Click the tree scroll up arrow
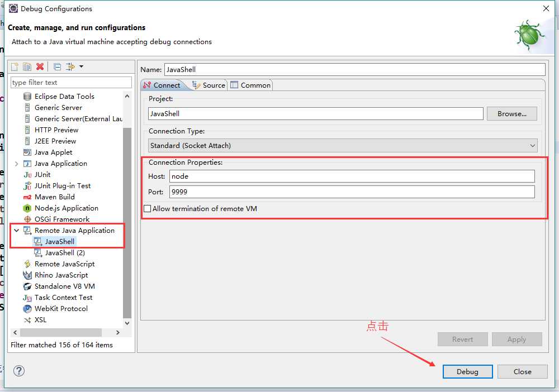 (127, 96)
